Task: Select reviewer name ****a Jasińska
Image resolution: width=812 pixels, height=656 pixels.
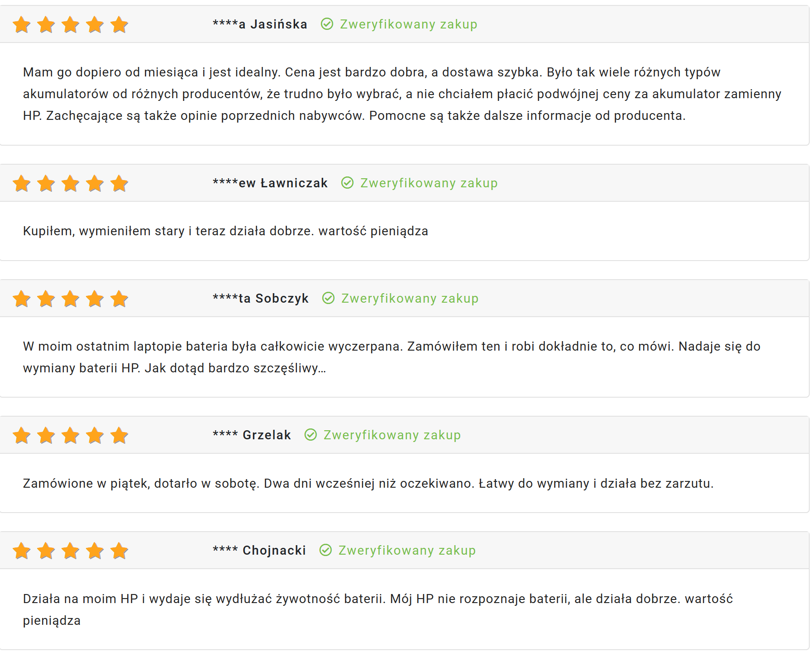Action: coord(260,24)
